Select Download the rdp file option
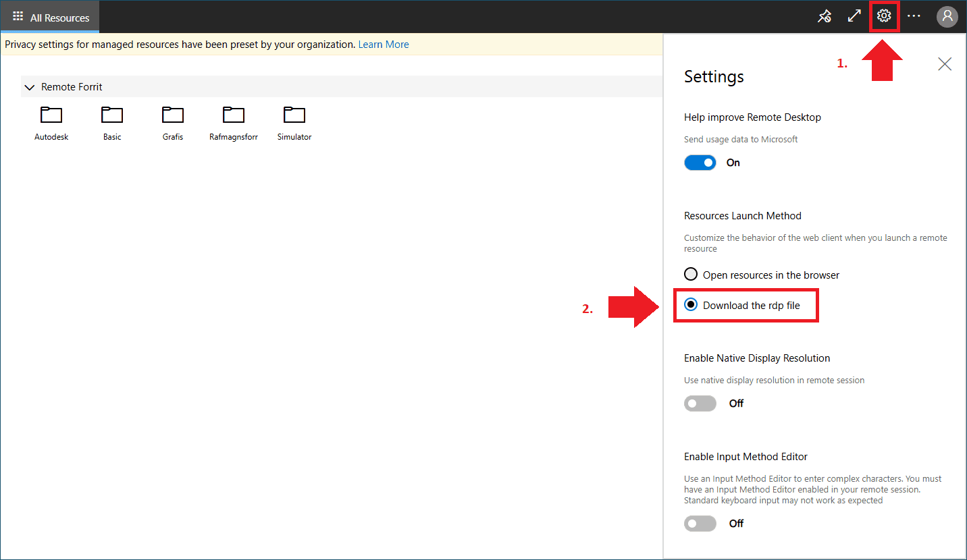967x560 pixels. 691,305
